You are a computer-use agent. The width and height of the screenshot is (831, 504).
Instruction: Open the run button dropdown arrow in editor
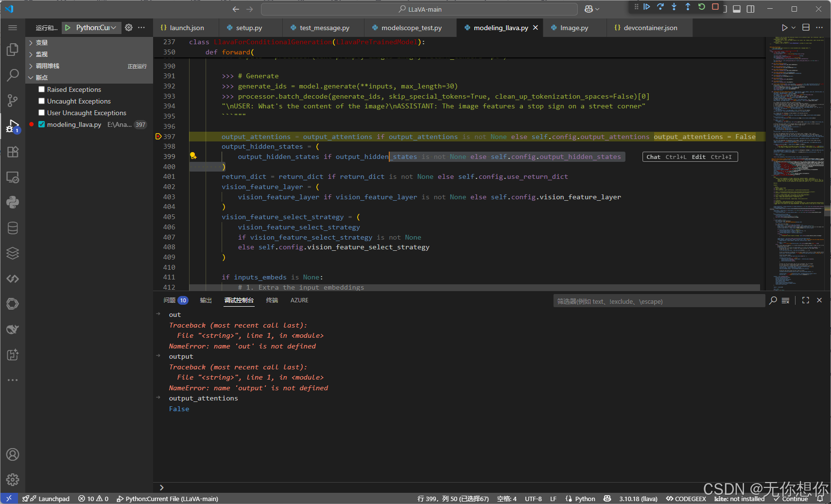(x=794, y=28)
